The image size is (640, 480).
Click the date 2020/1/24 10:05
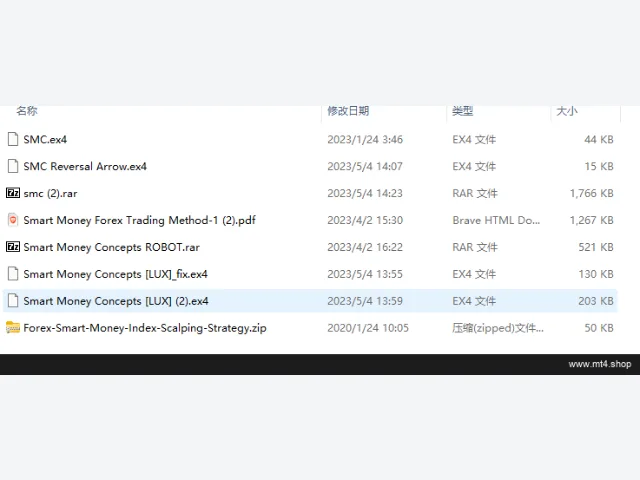(x=368, y=328)
